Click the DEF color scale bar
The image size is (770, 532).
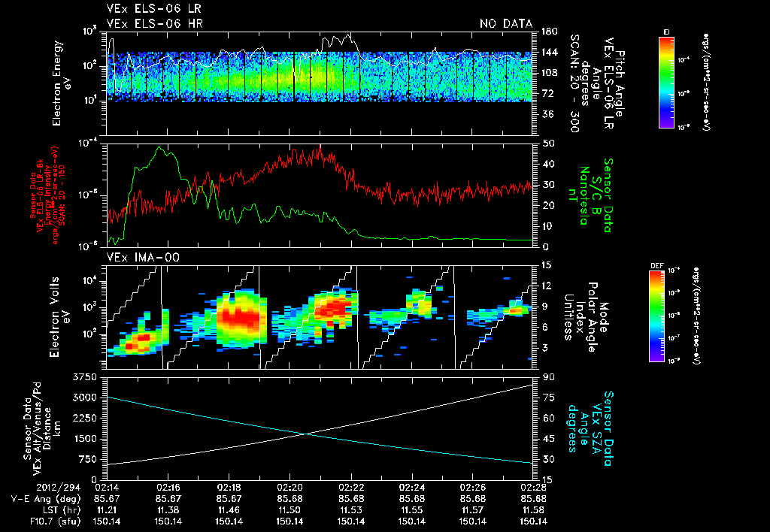[657, 316]
